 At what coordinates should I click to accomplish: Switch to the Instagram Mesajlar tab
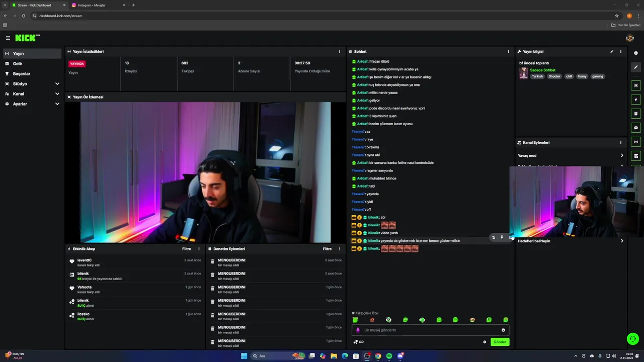click(99, 5)
